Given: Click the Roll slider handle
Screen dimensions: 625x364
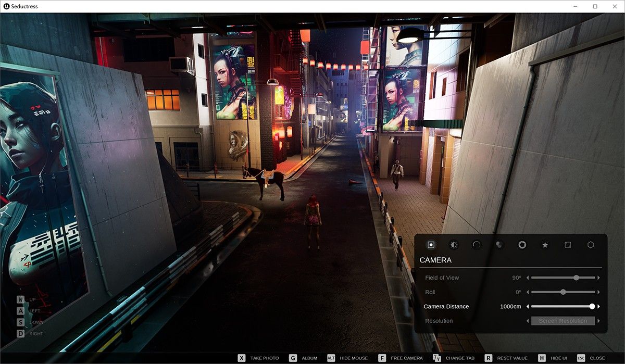Looking at the screenshot, I should pyautogui.click(x=563, y=292).
